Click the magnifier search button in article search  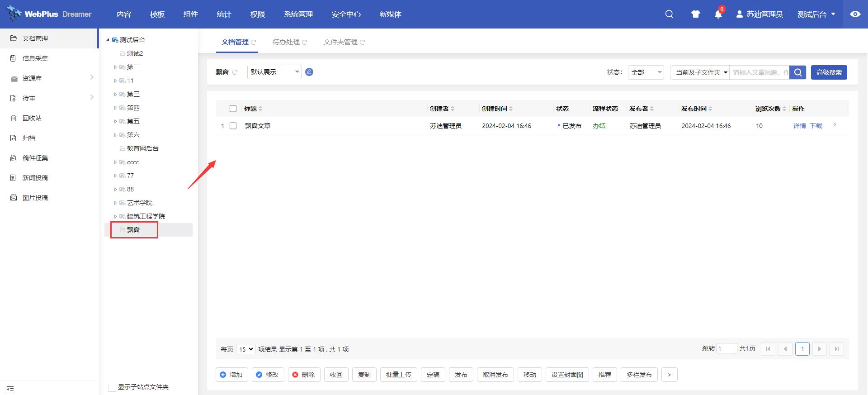pos(798,72)
